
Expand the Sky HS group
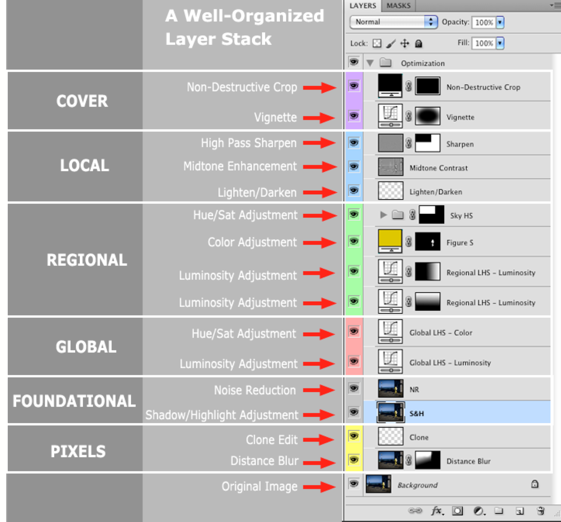click(383, 215)
